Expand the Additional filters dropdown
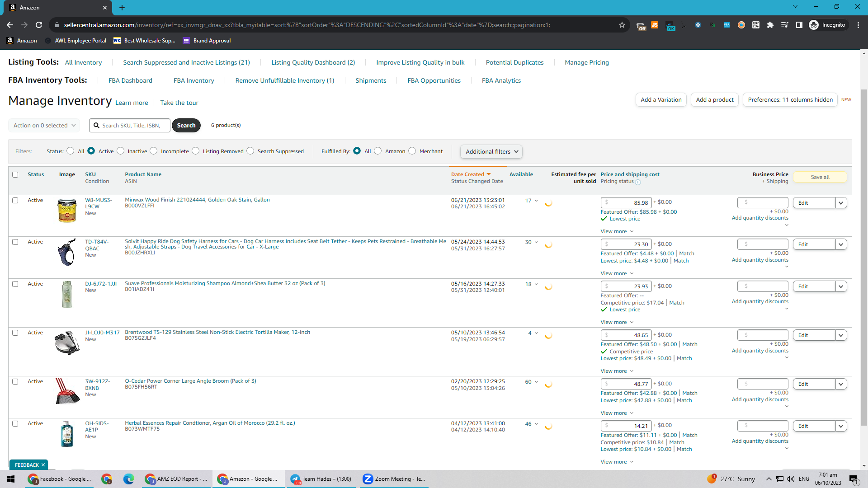 coord(491,152)
